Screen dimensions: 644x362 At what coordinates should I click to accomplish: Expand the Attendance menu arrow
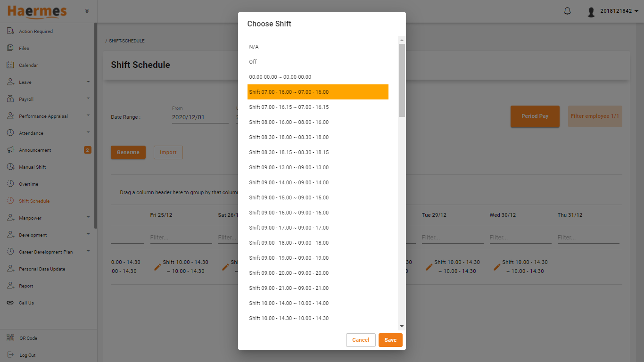click(88, 132)
